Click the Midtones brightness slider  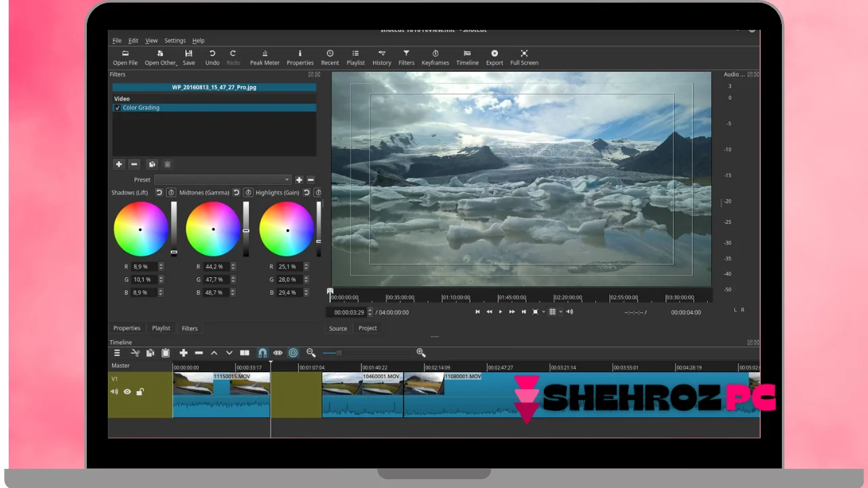[x=246, y=229]
